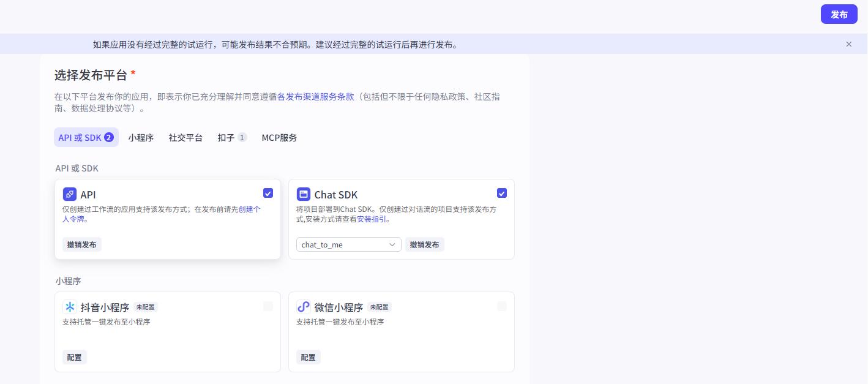The height and width of the screenshot is (384, 868).
Task: Click the blue Chat SDK panel icon
Action: (304, 194)
